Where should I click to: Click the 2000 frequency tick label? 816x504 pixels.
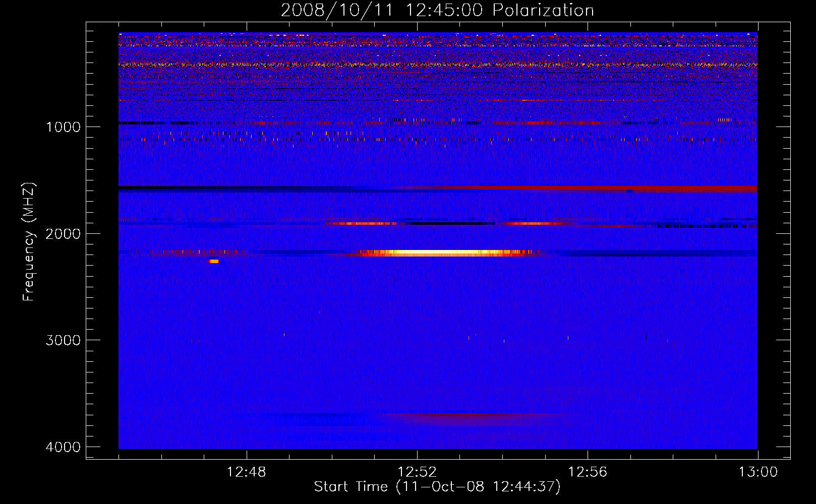[63, 233]
